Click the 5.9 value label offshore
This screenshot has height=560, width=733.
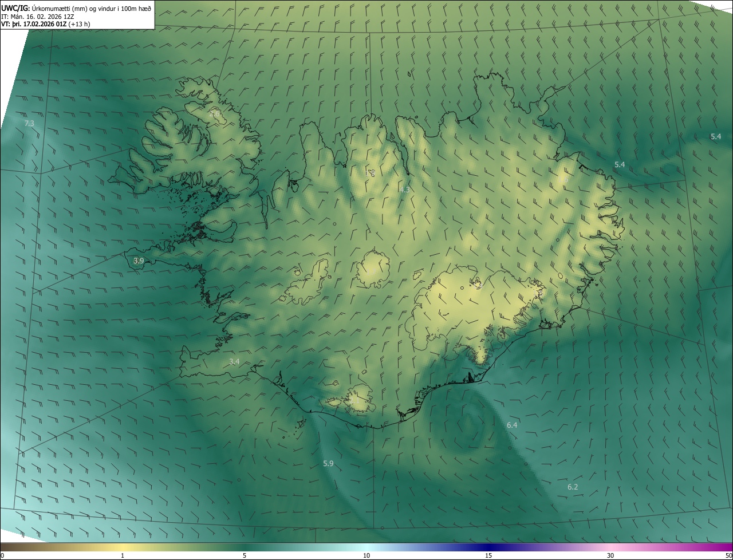coord(328,463)
